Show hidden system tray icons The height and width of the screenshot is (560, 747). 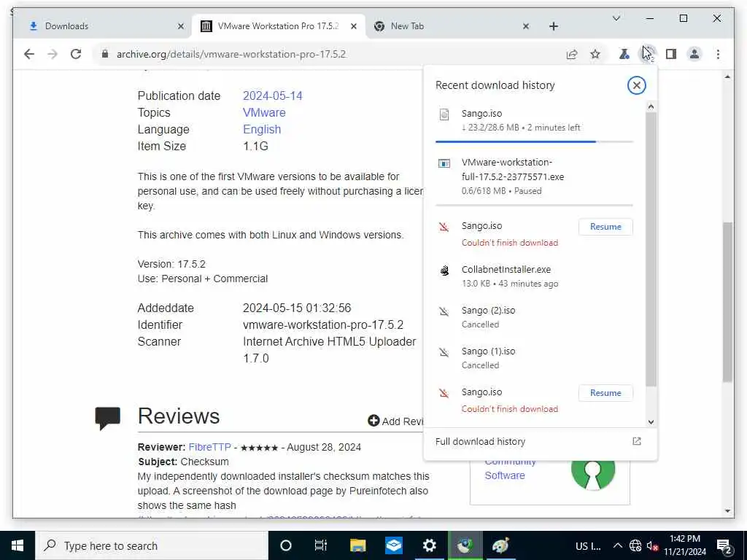[x=617, y=545]
